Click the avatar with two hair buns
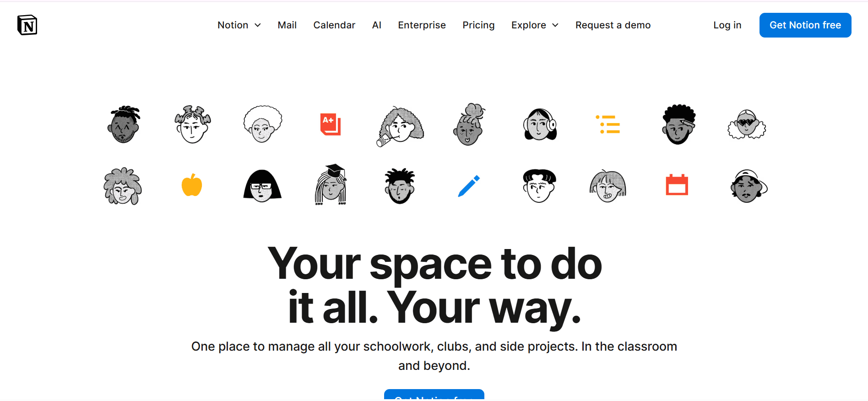The image size is (868, 401). point(193,125)
